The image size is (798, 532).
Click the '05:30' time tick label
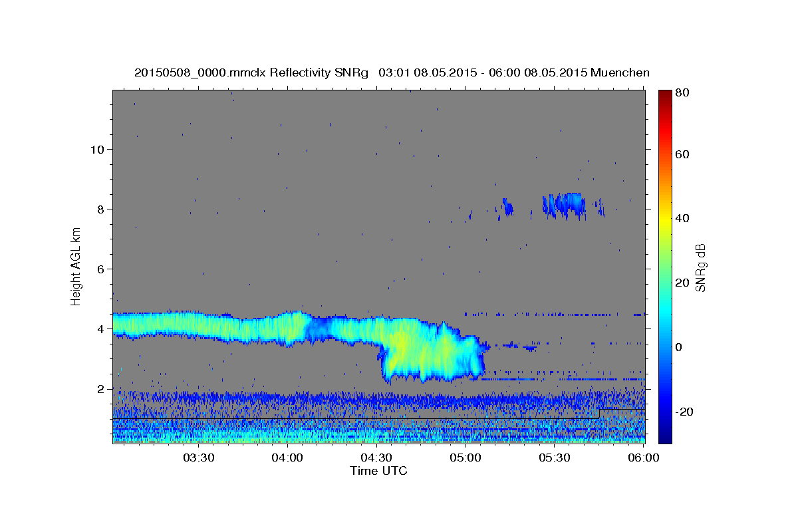[555, 458]
